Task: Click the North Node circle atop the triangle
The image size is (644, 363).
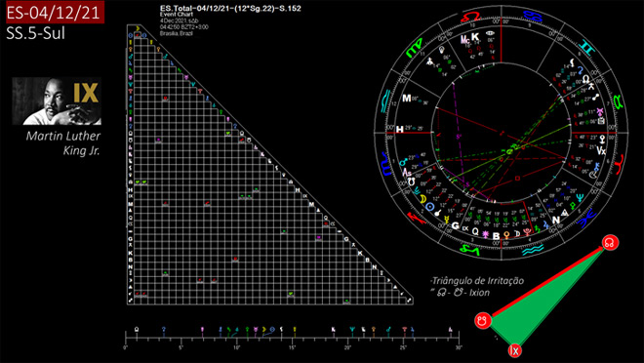Action: coord(610,242)
